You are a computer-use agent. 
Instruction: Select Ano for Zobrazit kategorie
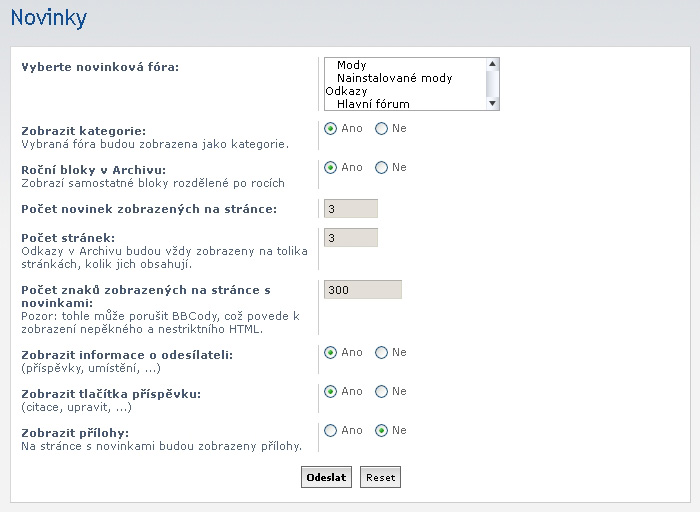pyautogui.click(x=330, y=129)
